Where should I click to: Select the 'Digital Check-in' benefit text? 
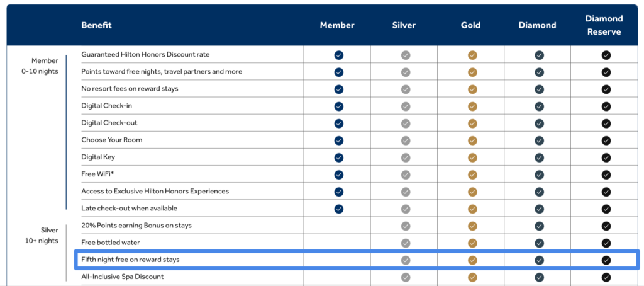(106, 106)
